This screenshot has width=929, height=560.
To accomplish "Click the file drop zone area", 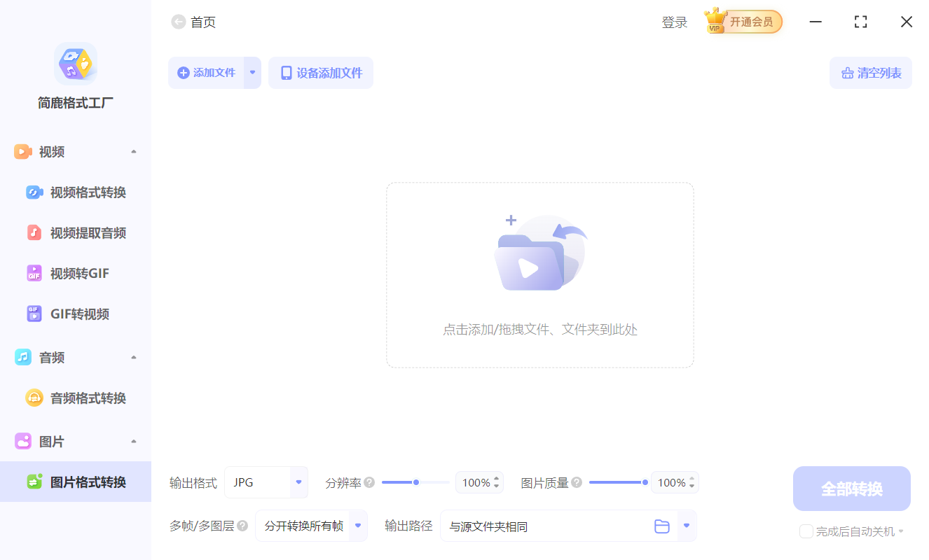I will coord(539,274).
